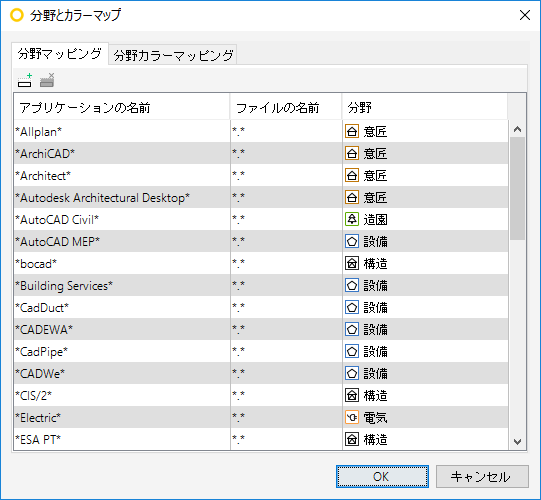Click the vertical scrollbar thumb
The height and width of the screenshot is (500, 541).
[517, 188]
